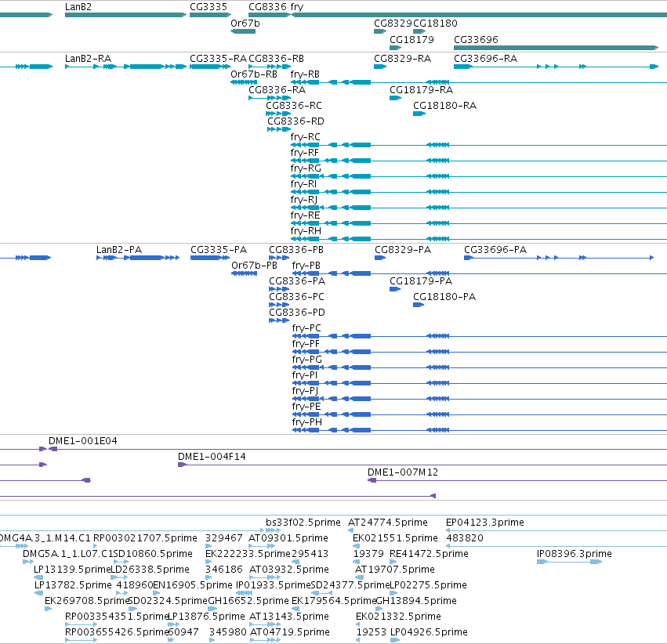
Task: Open EST label EP04123.3prime
Action: point(485,522)
